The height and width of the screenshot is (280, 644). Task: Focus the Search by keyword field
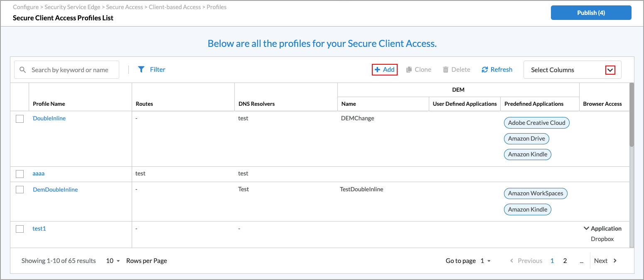[x=70, y=70]
